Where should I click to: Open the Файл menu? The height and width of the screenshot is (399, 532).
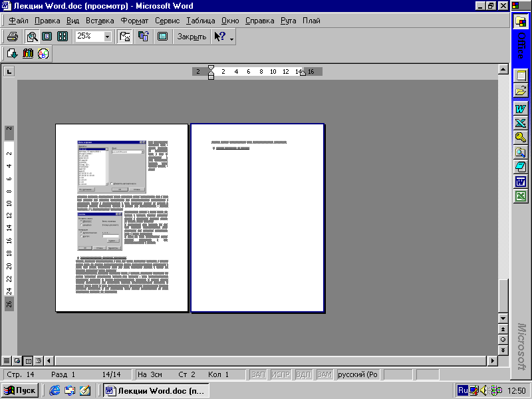click(19, 21)
